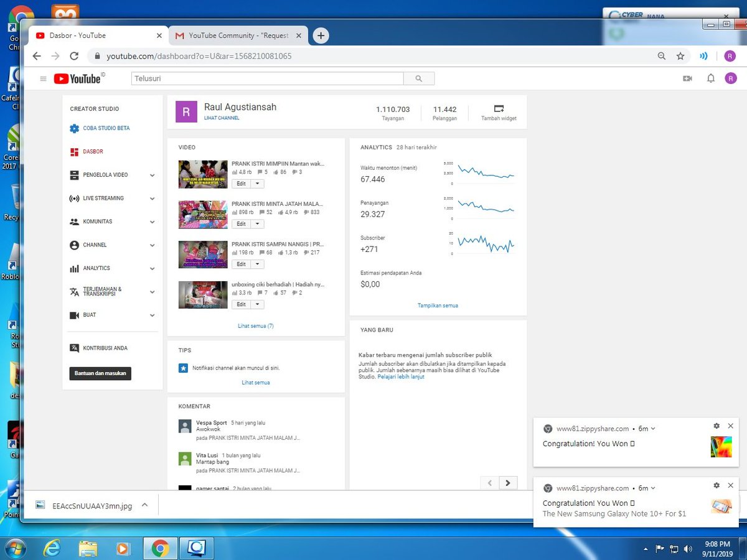Screen dimensions: 747x560
Task: Go to previous Yang Baru item
Action: point(490,483)
